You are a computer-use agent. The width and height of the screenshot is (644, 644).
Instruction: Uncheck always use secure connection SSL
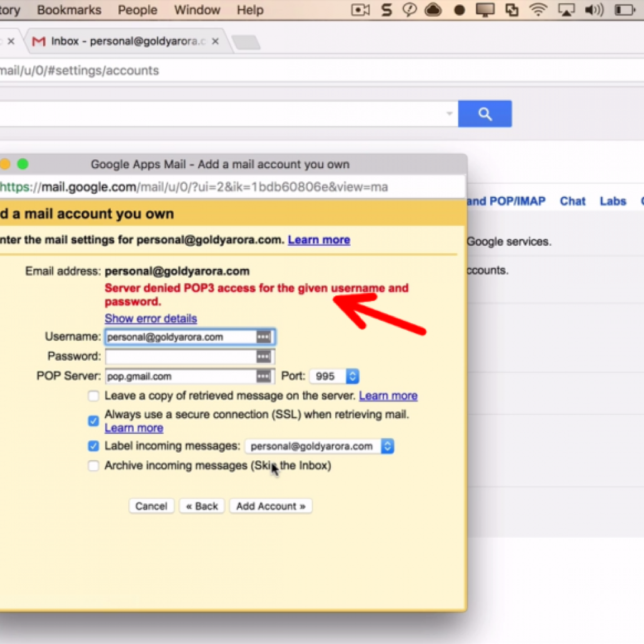tap(94, 421)
